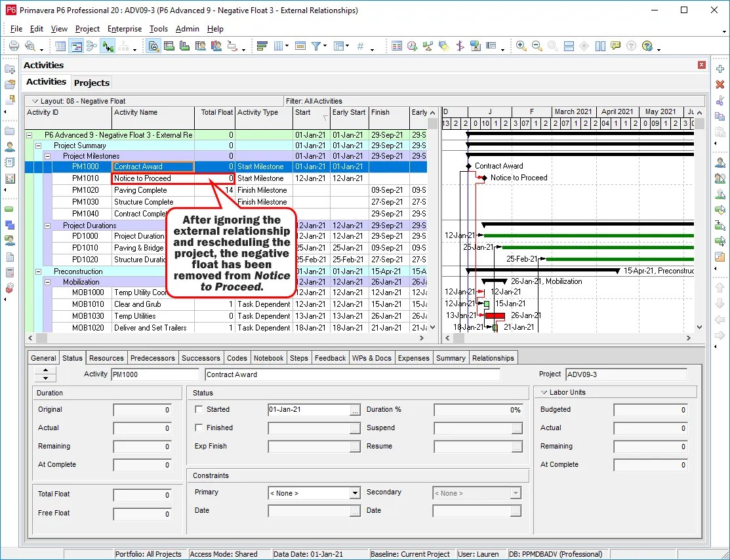
Task: Open the Trace Logic view icon
Action: 108,46
